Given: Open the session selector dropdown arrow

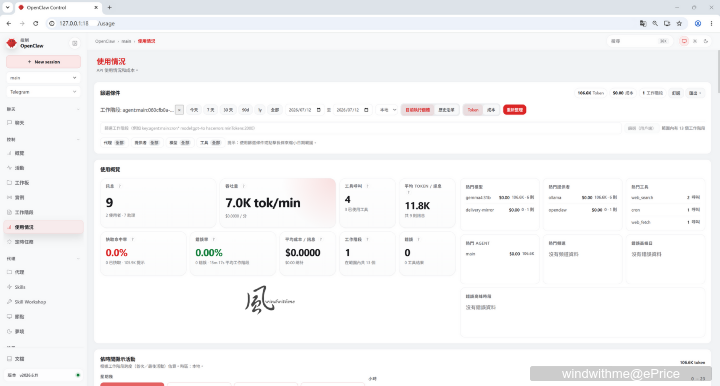Looking at the screenshot, I should click(x=180, y=110).
